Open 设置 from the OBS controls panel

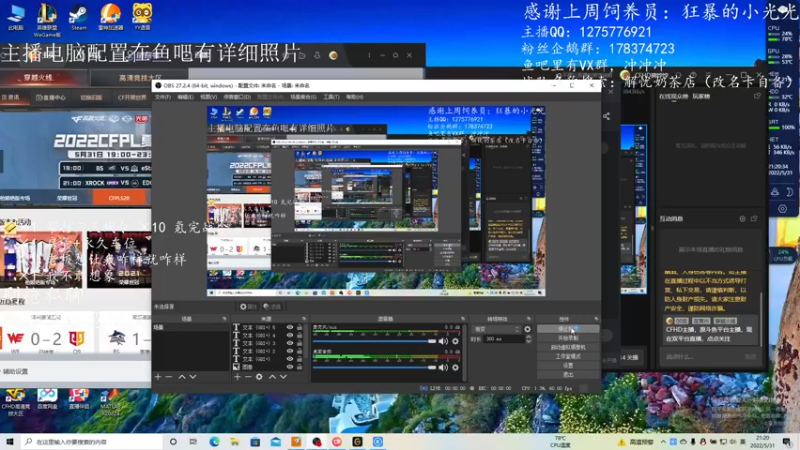568,366
